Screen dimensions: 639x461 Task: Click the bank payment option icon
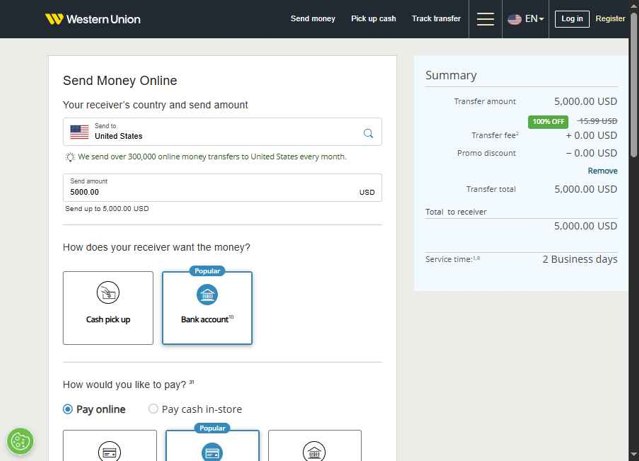[x=314, y=452]
